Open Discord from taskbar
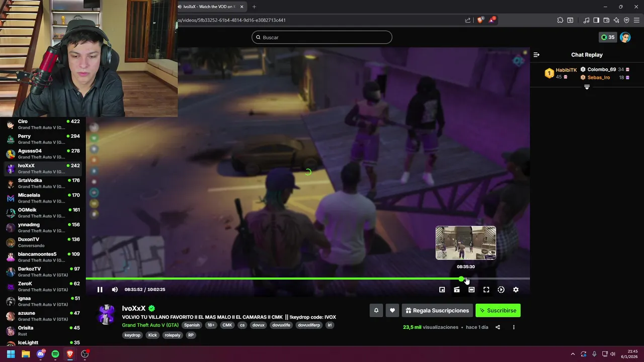This screenshot has height=362, width=644. [41, 354]
